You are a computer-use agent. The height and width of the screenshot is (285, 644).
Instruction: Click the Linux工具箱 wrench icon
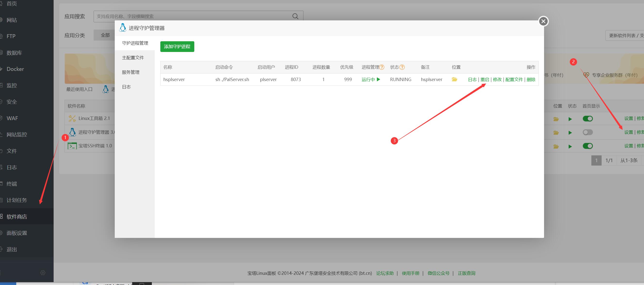(x=72, y=118)
